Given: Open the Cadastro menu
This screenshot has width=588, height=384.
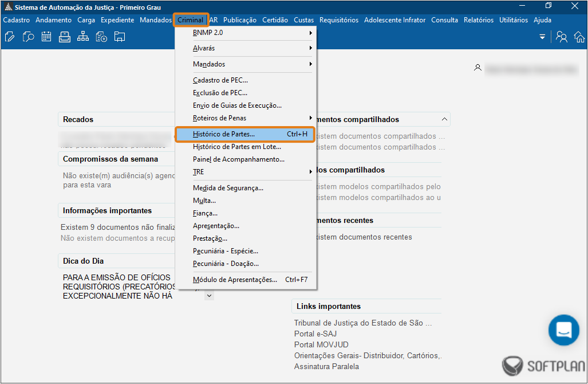Looking at the screenshot, I should pyautogui.click(x=17, y=20).
